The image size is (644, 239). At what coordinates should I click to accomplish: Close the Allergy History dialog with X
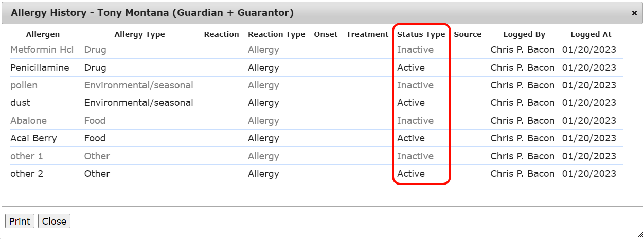(634, 13)
